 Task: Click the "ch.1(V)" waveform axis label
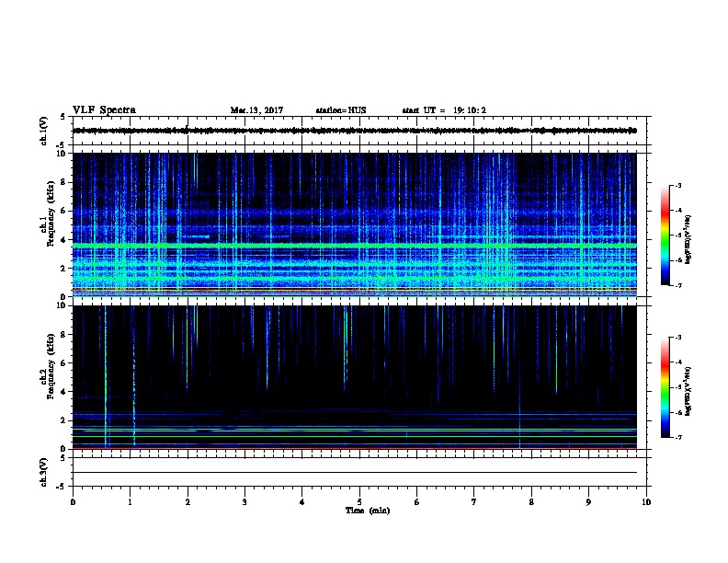tap(44, 131)
